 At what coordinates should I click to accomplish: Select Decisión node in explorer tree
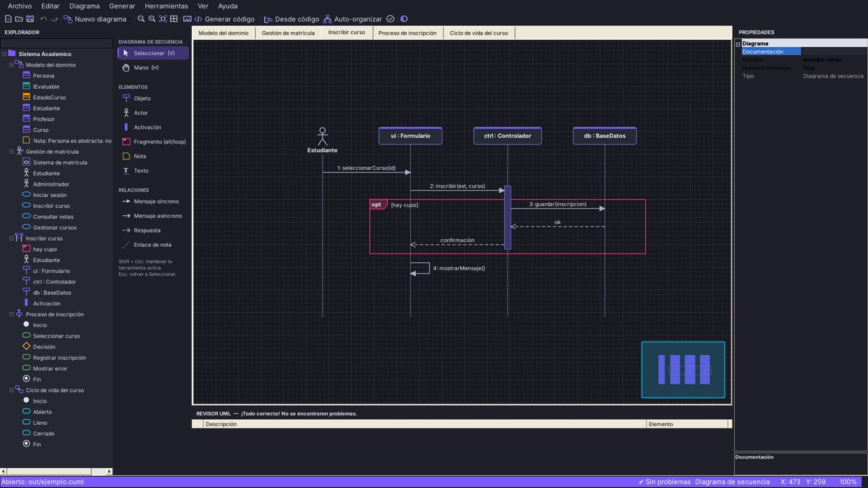(x=44, y=347)
